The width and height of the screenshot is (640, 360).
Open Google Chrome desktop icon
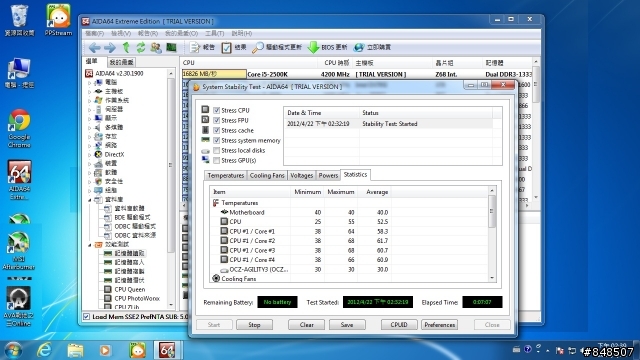(19, 129)
